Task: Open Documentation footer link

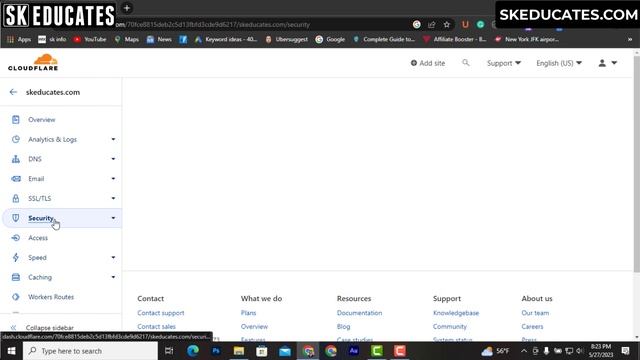Action: (360, 313)
